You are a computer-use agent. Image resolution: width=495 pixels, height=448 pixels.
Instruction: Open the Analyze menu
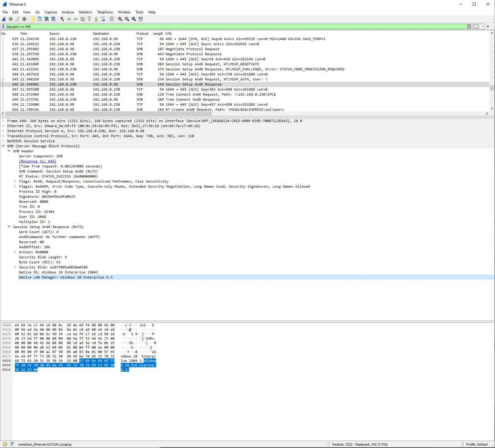point(68,12)
